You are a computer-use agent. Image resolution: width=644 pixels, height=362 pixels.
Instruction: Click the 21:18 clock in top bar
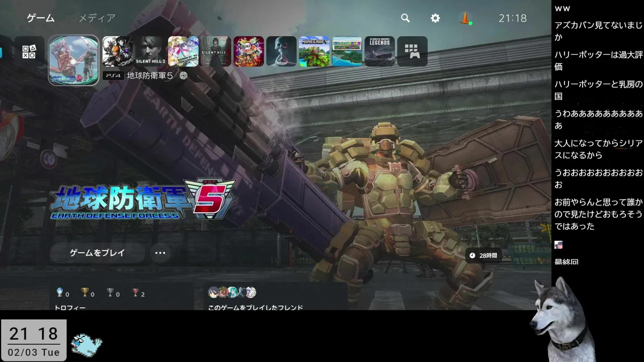pos(513,18)
